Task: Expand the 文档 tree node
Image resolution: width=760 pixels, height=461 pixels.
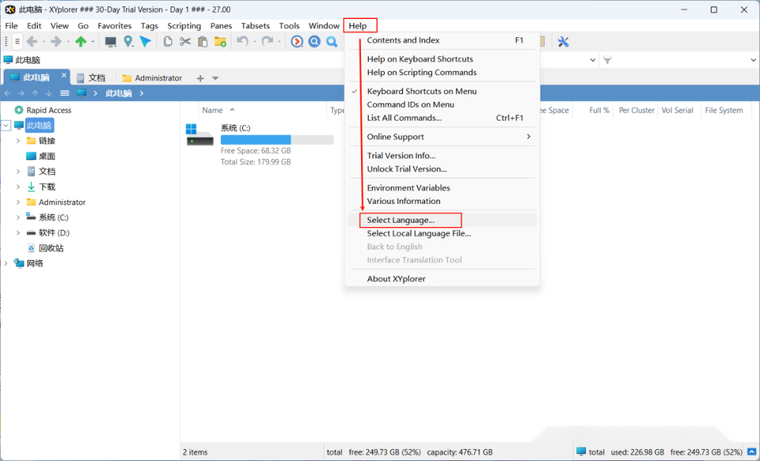Action: [18, 172]
